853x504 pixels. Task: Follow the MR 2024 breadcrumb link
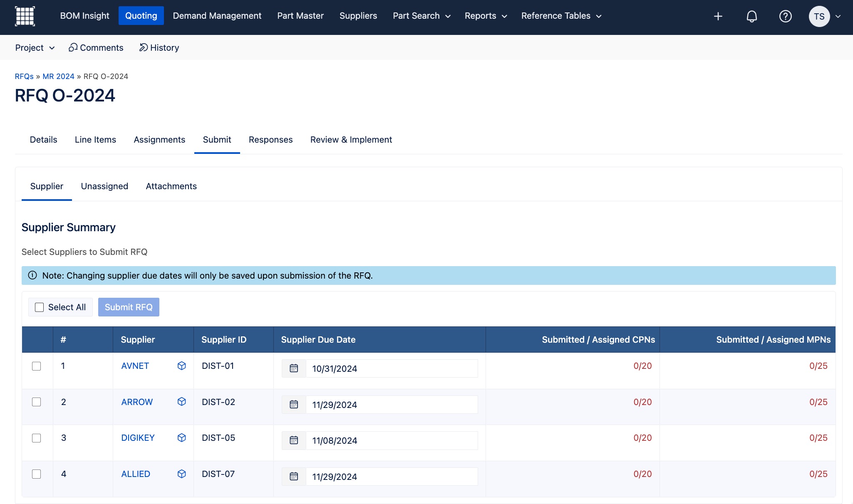tap(58, 77)
